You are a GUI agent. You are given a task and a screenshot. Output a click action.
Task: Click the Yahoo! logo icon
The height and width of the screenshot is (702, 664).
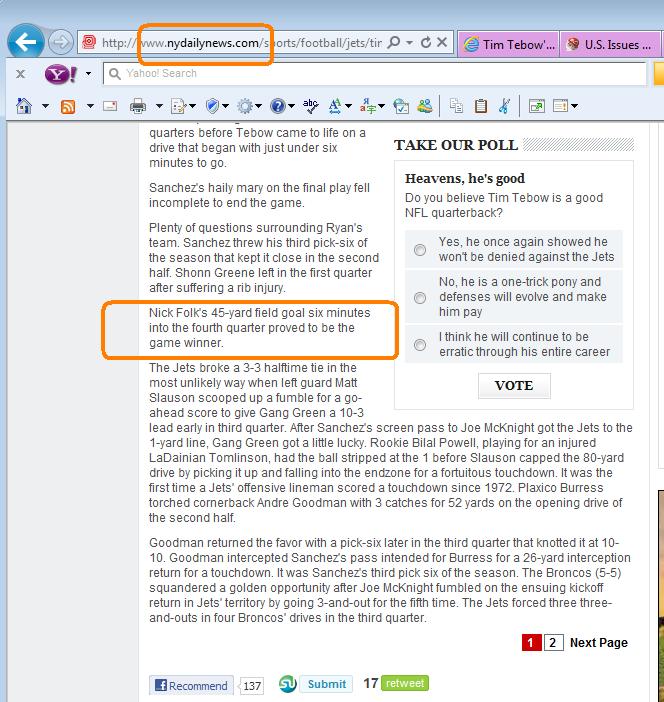60,74
